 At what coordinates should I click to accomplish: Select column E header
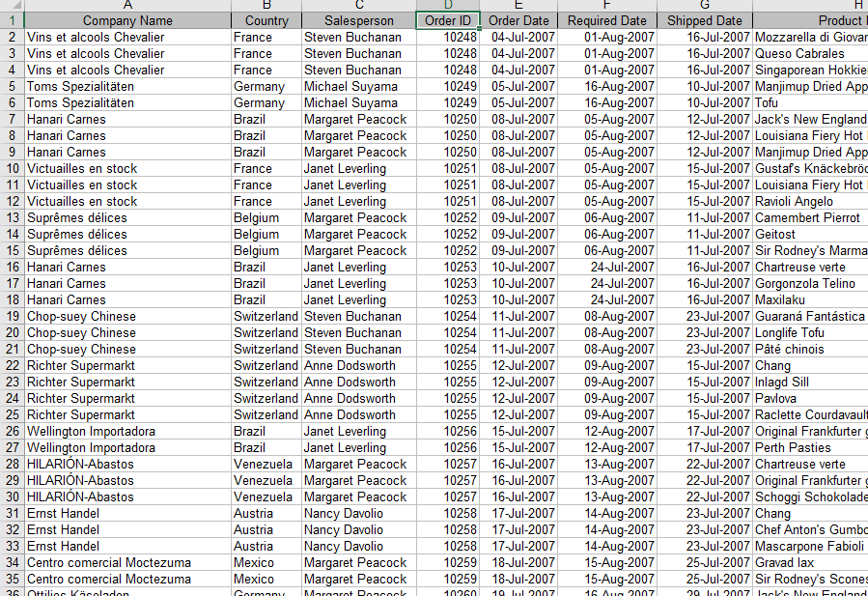518,5
